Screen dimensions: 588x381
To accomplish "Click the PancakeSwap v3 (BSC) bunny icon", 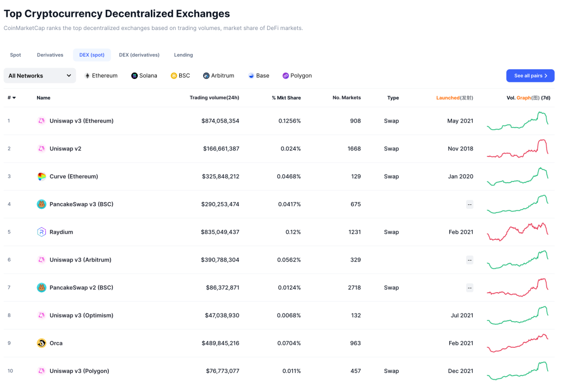I will 41,204.
